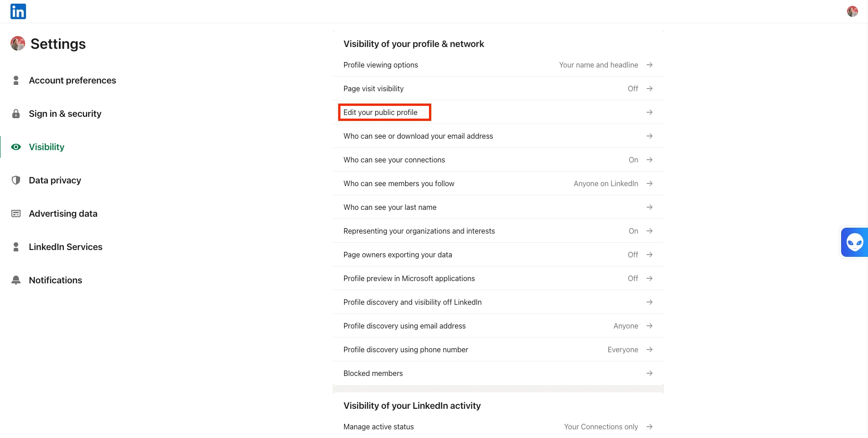Viewport: 868px width, 438px height.
Task: Open LinkedIn Services settings
Action: pyautogui.click(x=66, y=247)
